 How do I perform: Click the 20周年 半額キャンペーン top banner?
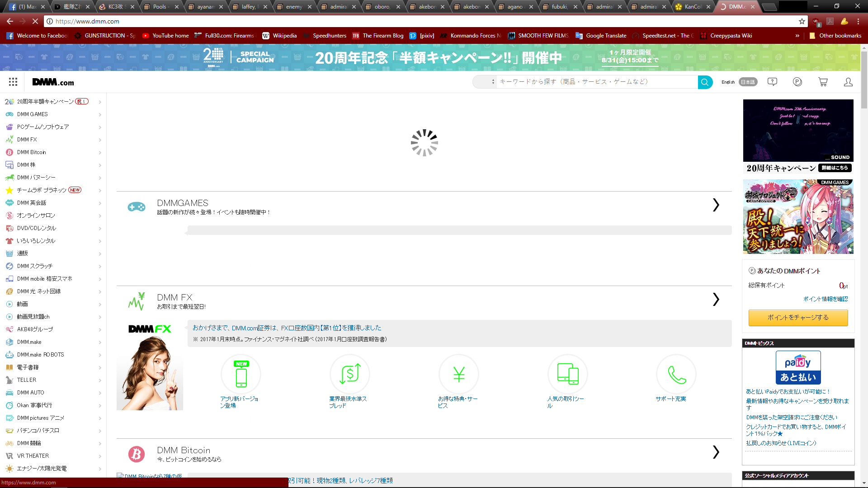point(430,57)
